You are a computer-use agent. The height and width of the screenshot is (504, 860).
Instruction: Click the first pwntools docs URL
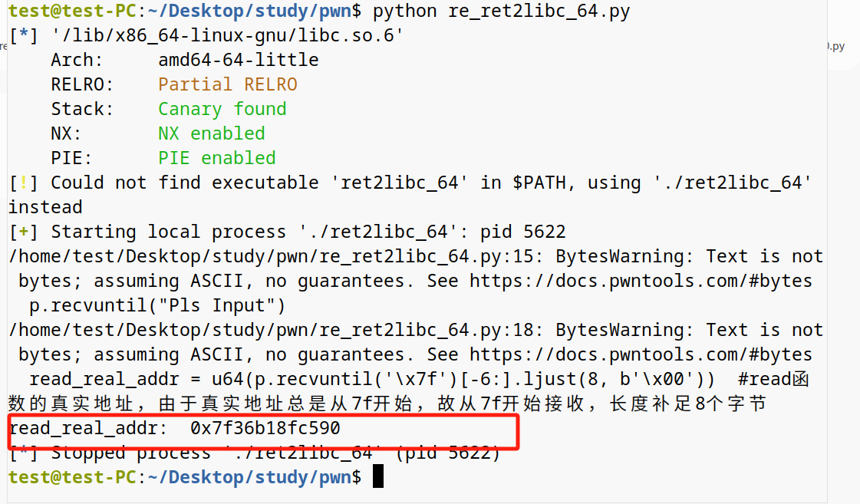(641, 281)
